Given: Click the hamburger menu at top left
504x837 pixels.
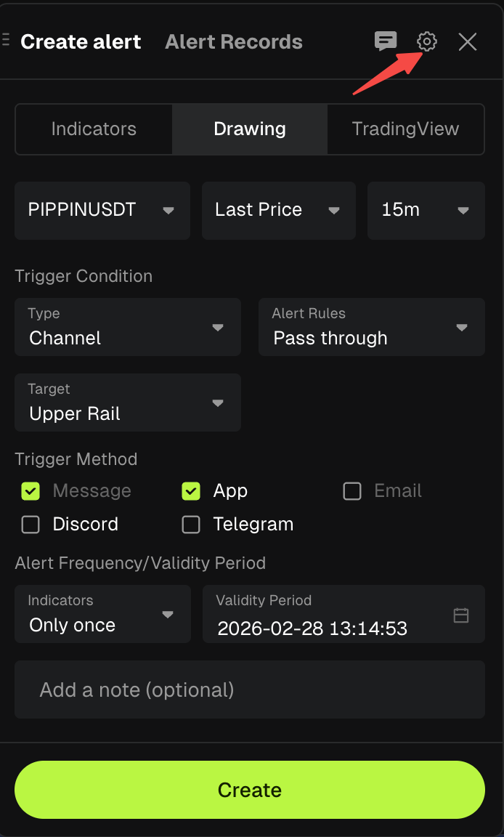Looking at the screenshot, I should tap(6, 40).
